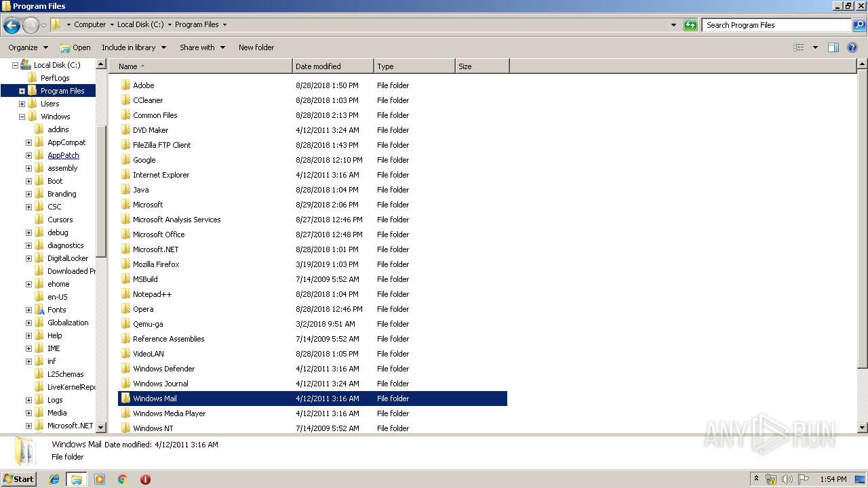Select the VideoLAN folder icon
868x488 pixels.
[125, 354]
